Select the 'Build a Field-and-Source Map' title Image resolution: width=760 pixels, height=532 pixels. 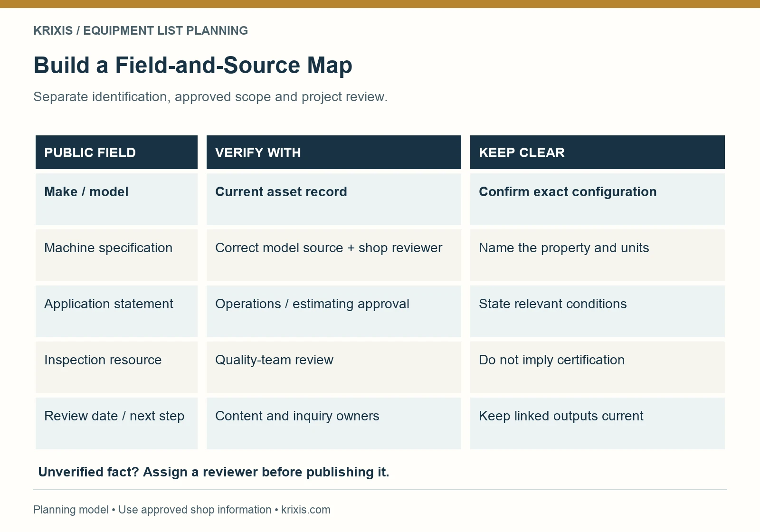193,65
